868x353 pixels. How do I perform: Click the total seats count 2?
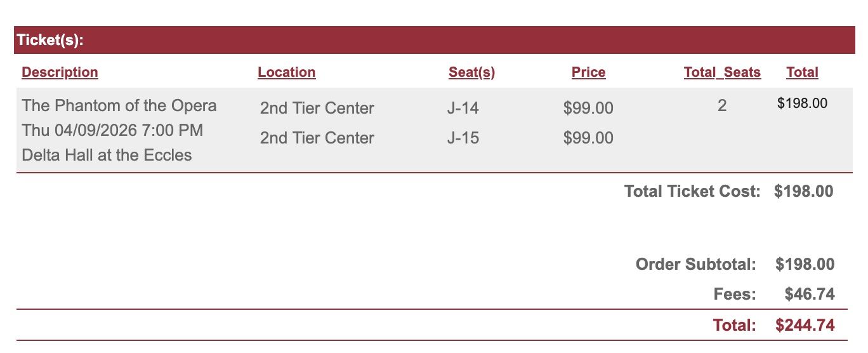pyautogui.click(x=722, y=105)
